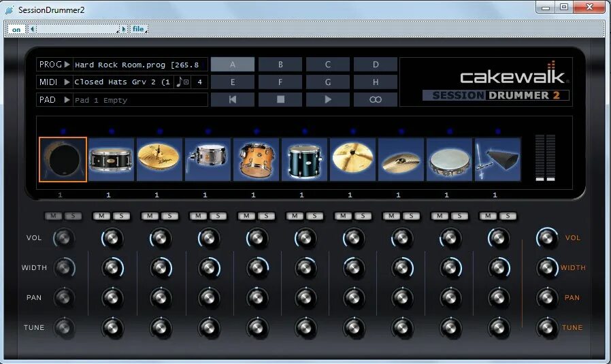This screenshot has width=611, height=364.
Task: Select the Zildjian hi-hat pad
Action: (160, 159)
